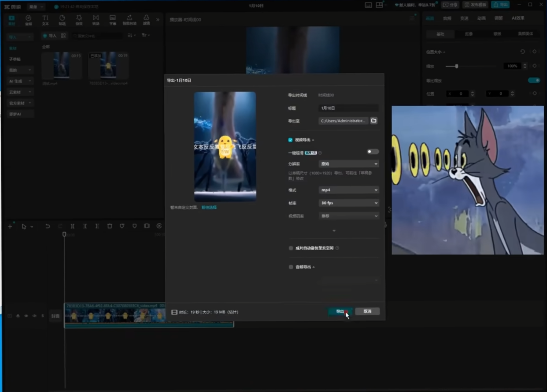
Task: Open the 菜单 menu in the title bar
Action: [x=36, y=7]
